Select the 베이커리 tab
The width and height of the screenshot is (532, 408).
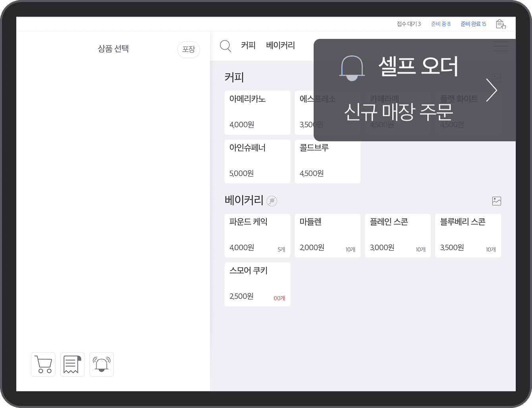click(280, 45)
